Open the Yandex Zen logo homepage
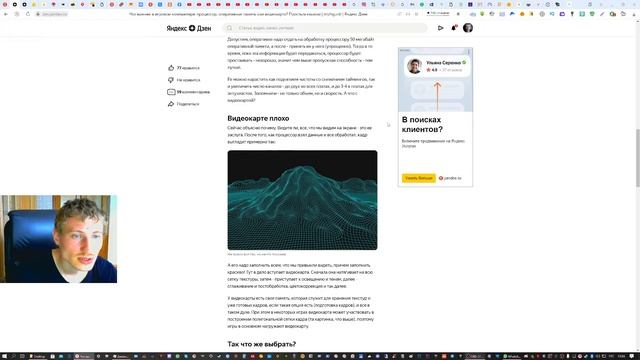 click(x=189, y=28)
